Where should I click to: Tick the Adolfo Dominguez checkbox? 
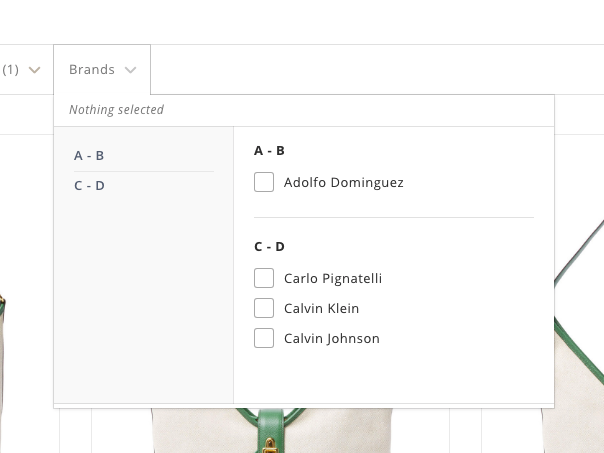click(x=264, y=183)
